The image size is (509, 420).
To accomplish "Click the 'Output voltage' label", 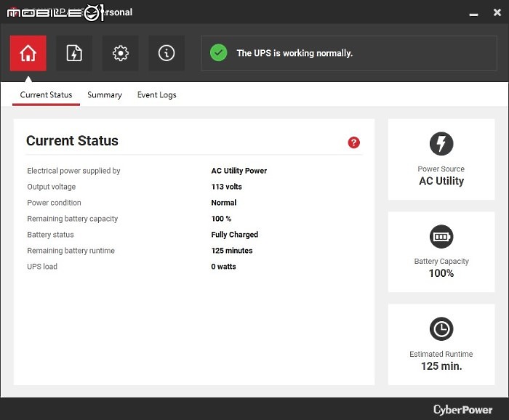I will coord(52,187).
